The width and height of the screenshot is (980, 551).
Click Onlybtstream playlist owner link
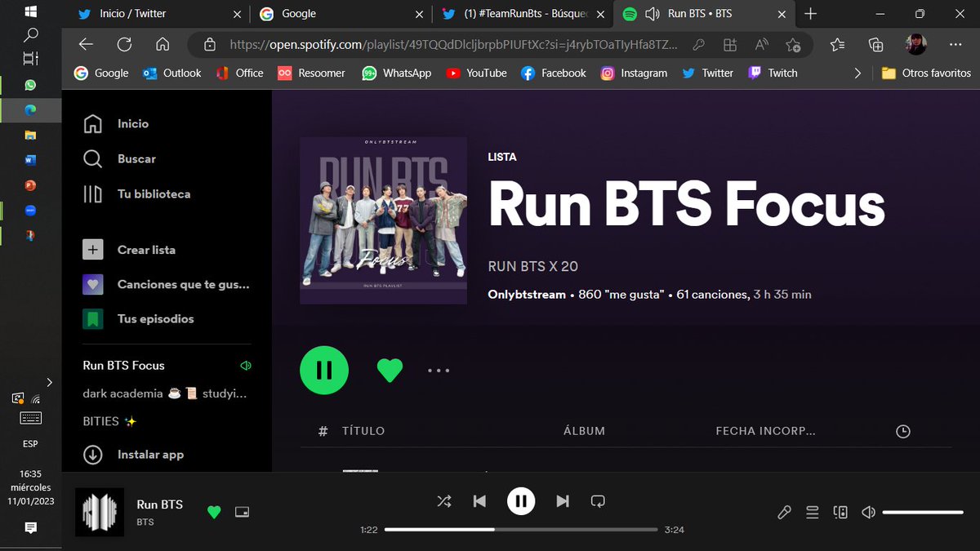[527, 295]
